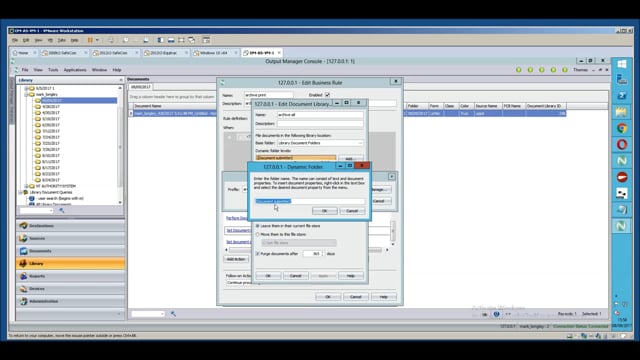Select the 8/24/2017 folder in Library tree

51,180
